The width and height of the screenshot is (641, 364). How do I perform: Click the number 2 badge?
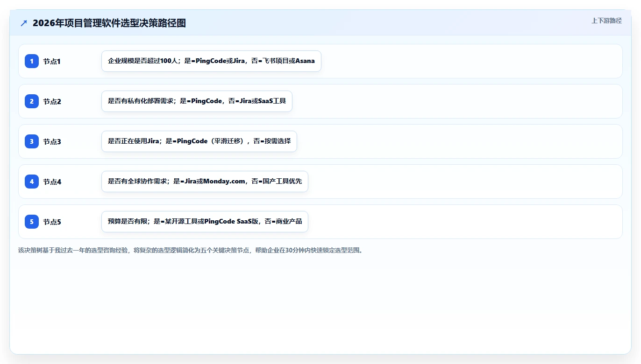32,101
